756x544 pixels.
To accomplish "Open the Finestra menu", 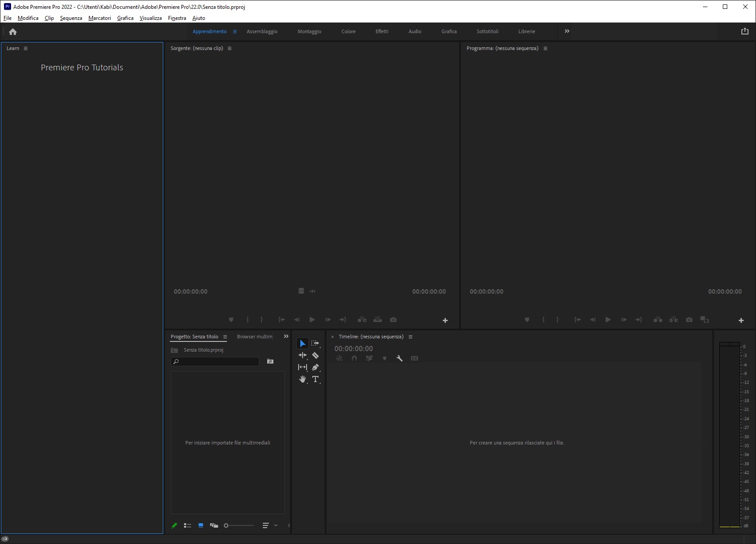I will point(177,18).
